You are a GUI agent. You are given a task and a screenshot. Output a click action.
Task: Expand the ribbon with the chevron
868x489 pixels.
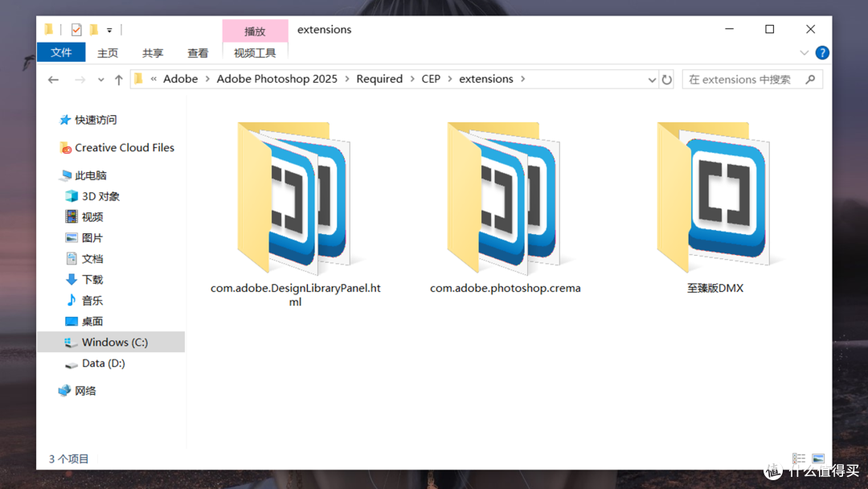(x=804, y=53)
